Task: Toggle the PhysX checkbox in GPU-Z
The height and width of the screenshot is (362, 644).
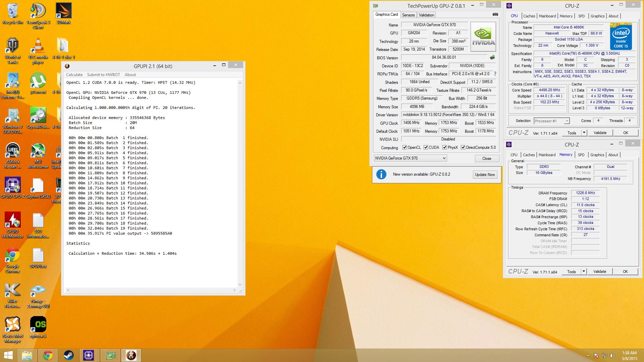Action: coord(444,147)
